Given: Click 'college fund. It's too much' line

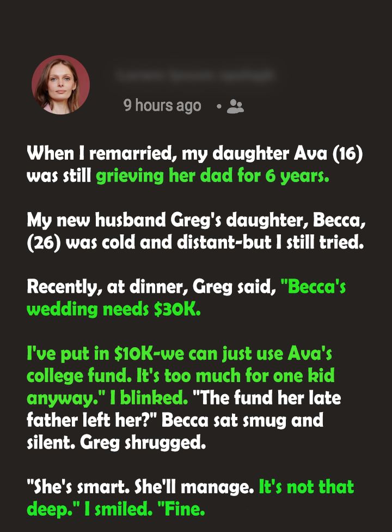Looking at the screenshot, I should pyautogui.click(x=181, y=376).
